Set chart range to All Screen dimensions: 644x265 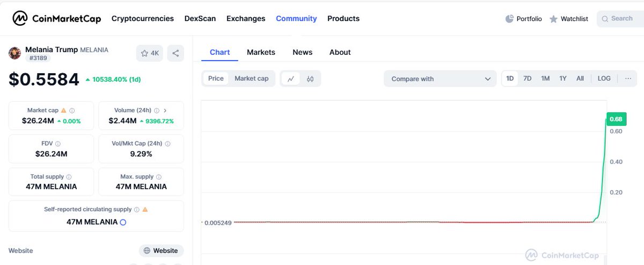point(580,78)
